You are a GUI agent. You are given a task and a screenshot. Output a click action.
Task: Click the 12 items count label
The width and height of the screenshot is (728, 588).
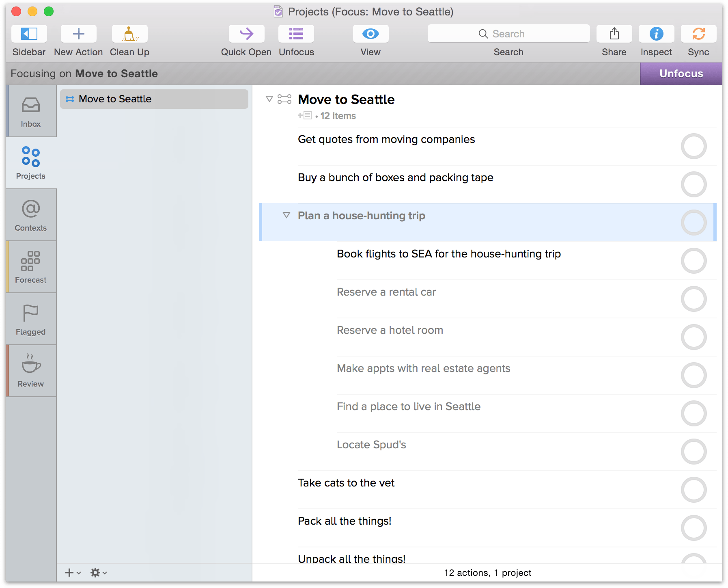(338, 116)
